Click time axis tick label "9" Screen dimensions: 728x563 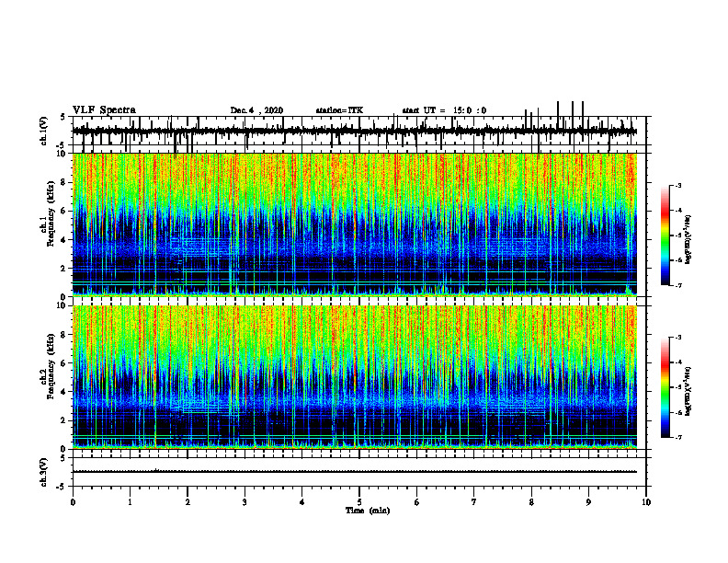click(588, 502)
